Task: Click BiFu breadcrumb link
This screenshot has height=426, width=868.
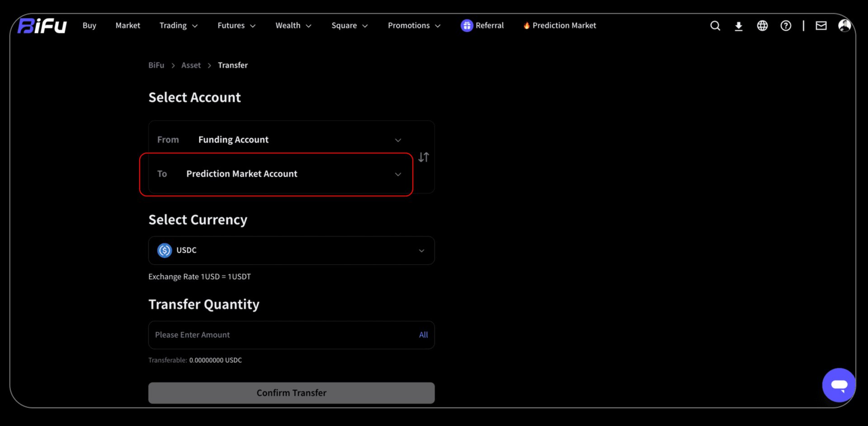Action: pos(156,65)
